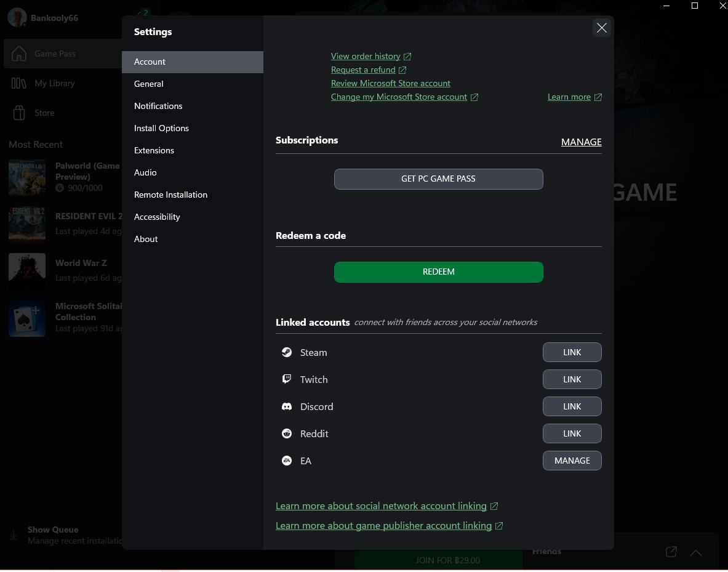The height and width of the screenshot is (572, 728).
Task: Open the Audio settings tab
Action: point(192,172)
